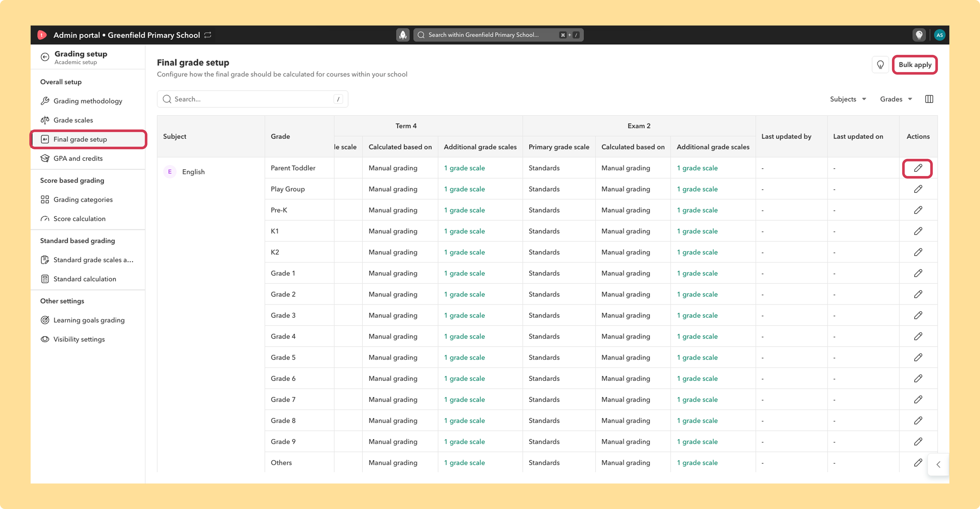Image resolution: width=980 pixels, height=509 pixels.
Task: Edit the Play Group row with the pencil icon
Action: (918, 189)
